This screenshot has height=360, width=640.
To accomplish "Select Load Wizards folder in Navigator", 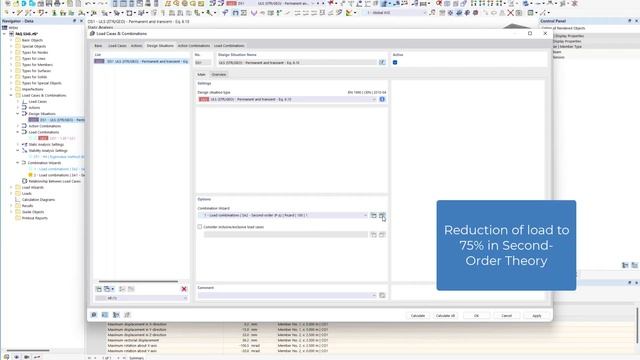I will (33, 187).
